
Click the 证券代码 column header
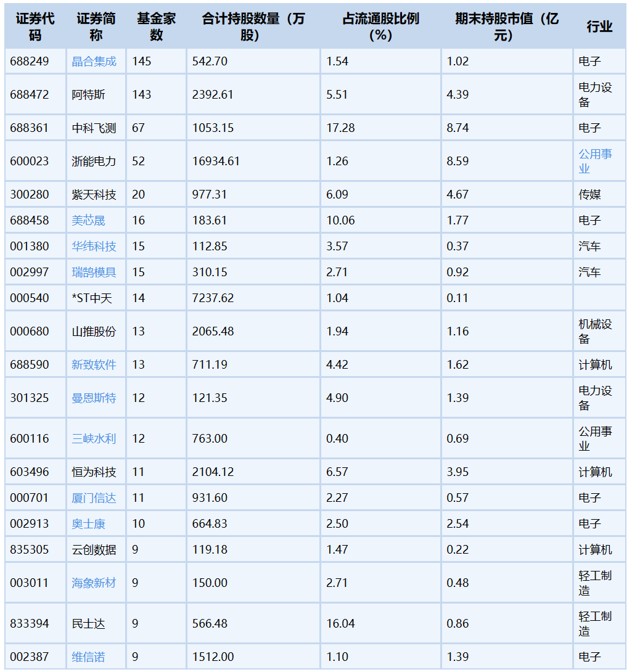[x=35, y=27]
